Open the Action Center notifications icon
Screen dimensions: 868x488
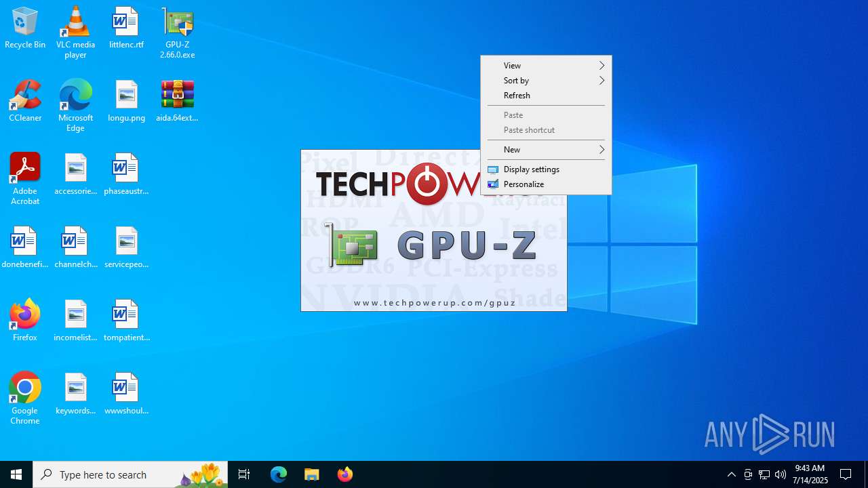pyautogui.click(x=846, y=474)
